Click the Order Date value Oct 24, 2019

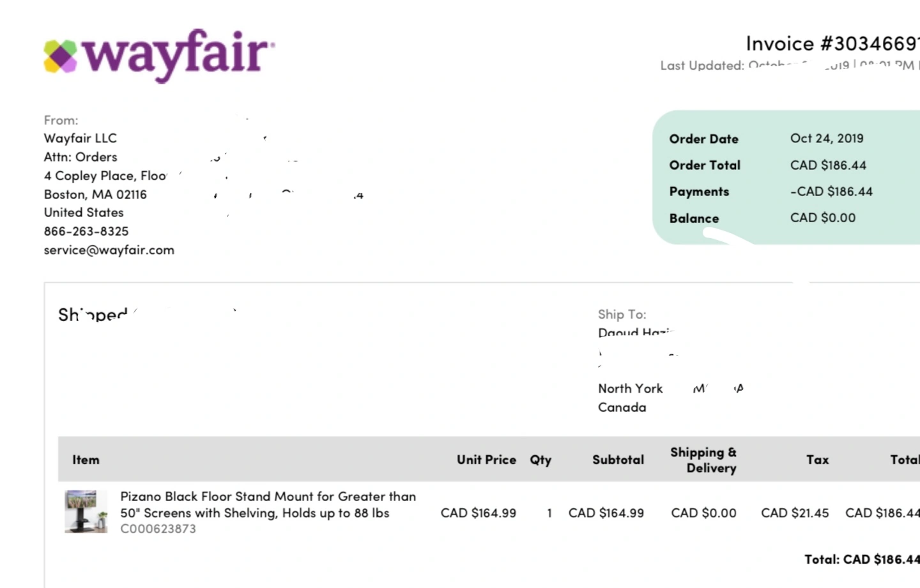[x=826, y=139]
